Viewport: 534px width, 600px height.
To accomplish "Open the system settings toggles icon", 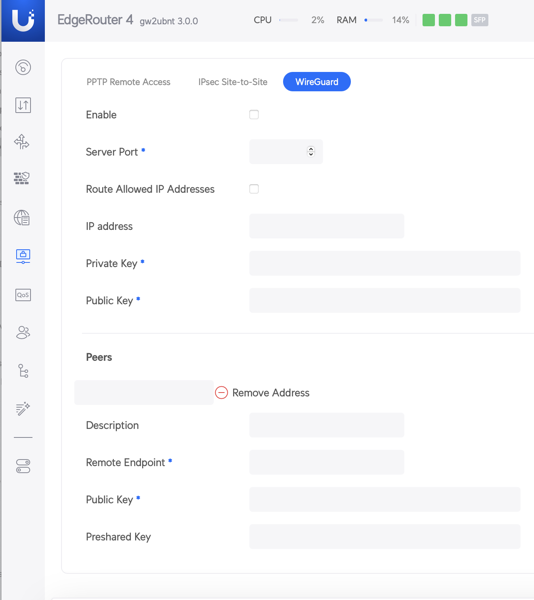I will (x=23, y=466).
